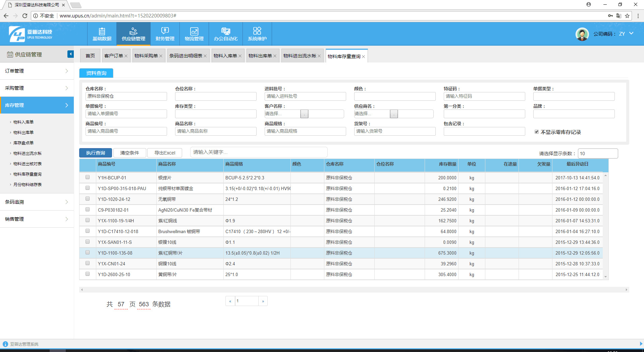The image size is (644, 352).
Task: Collapse the sidebar with the arrow icon
Action: 70,54
